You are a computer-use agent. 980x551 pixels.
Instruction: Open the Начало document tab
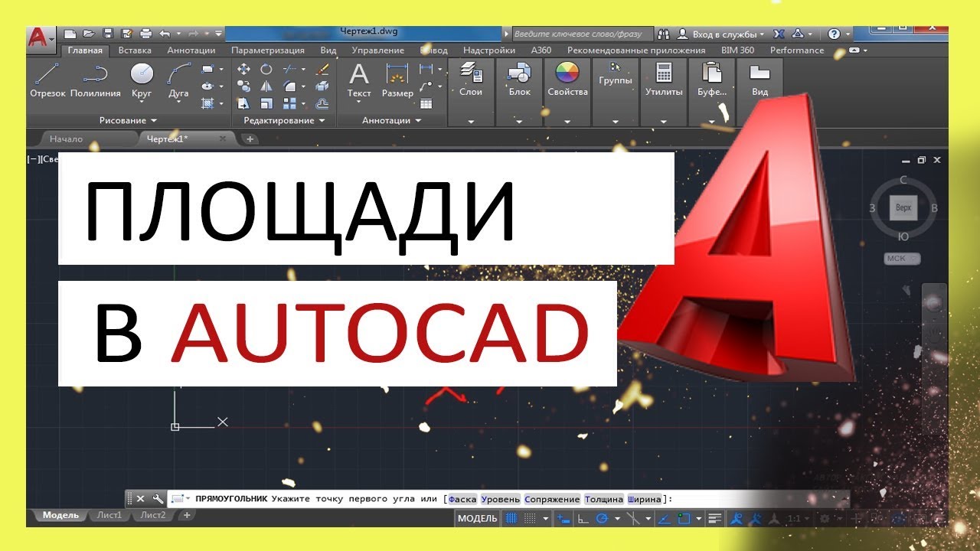(66, 139)
